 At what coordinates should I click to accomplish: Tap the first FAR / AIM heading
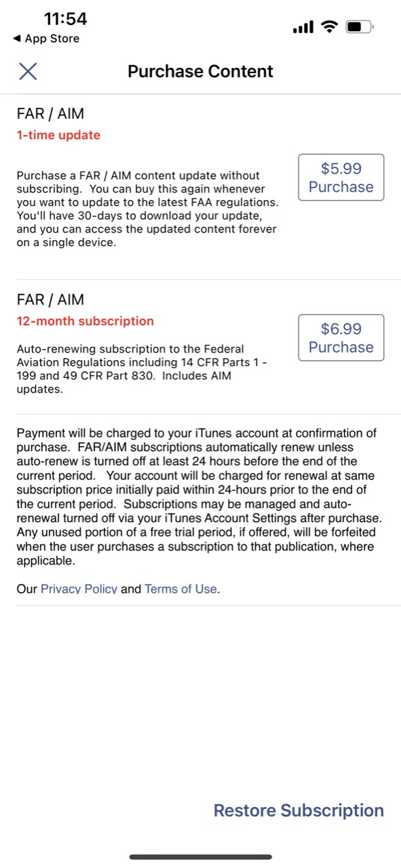point(50,114)
